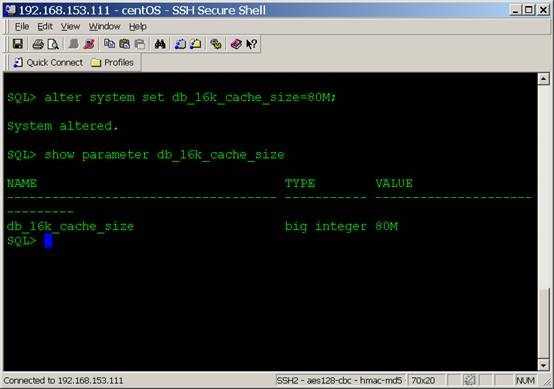This screenshot has height=389, width=554.
Task: Click the '80M' value in the result row
Action: coord(387,226)
